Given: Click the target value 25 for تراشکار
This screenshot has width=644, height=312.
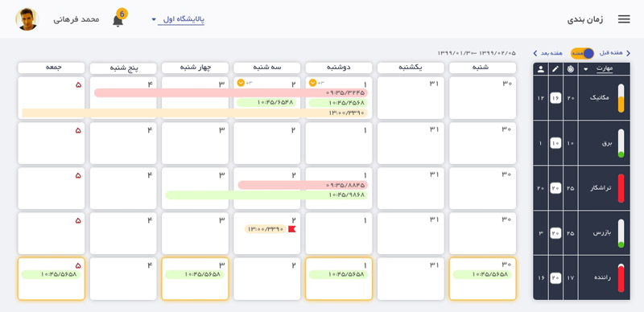Looking at the screenshot, I should [571, 188].
